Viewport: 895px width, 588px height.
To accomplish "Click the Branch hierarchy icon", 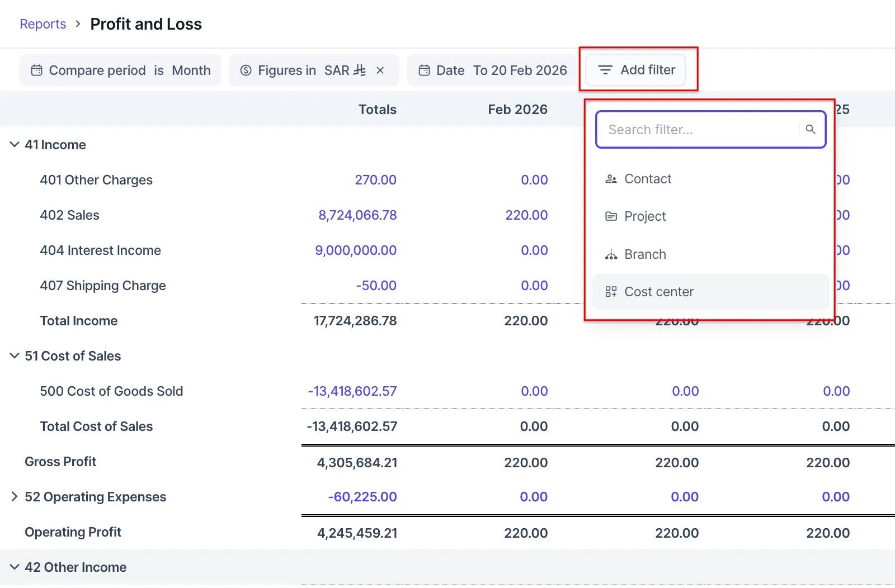I will [611, 255].
